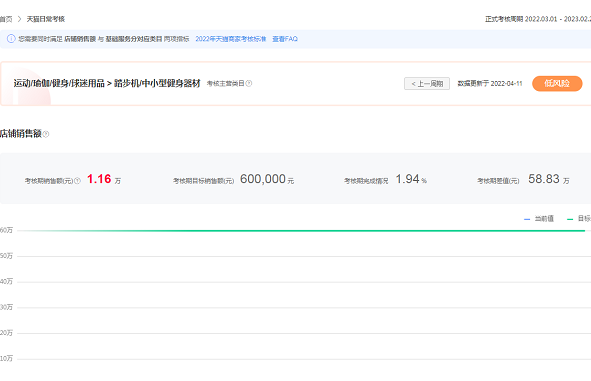Click the 考核期差值(元) label
The image size is (591, 381).
click(x=498, y=181)
